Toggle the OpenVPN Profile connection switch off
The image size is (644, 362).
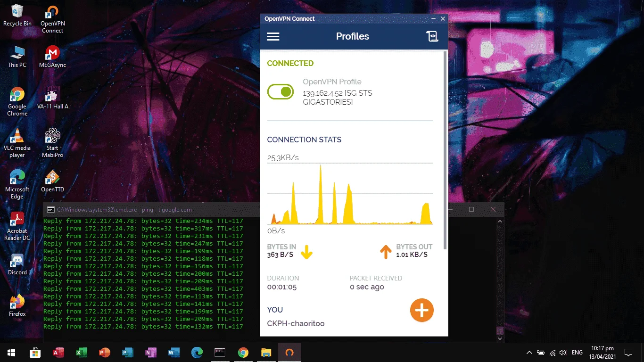[281, 92]
